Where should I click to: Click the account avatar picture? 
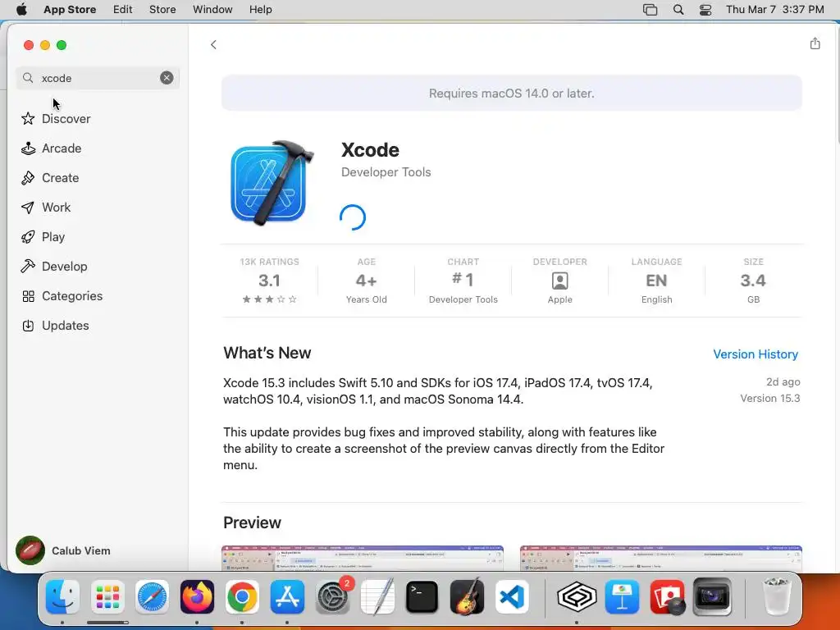pos(30,550)
